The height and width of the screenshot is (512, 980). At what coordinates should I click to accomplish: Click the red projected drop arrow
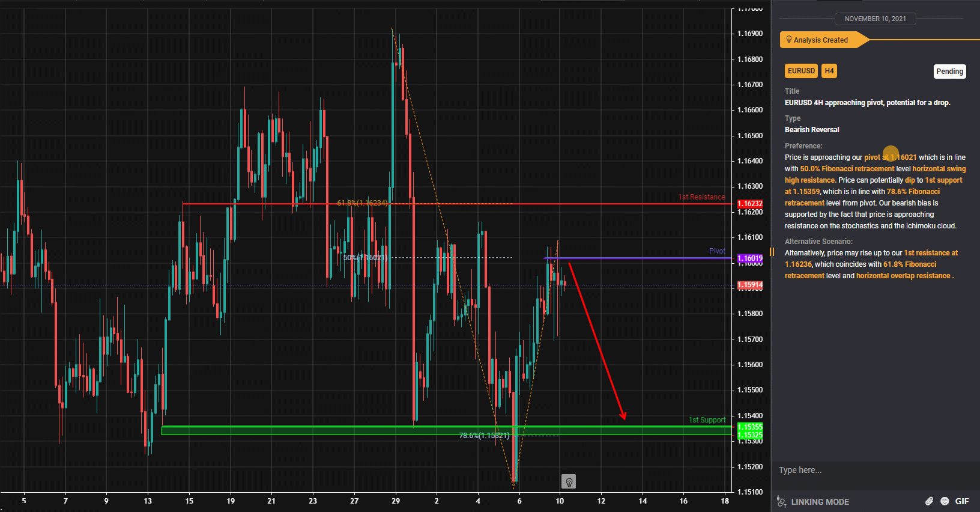(597, 341)
